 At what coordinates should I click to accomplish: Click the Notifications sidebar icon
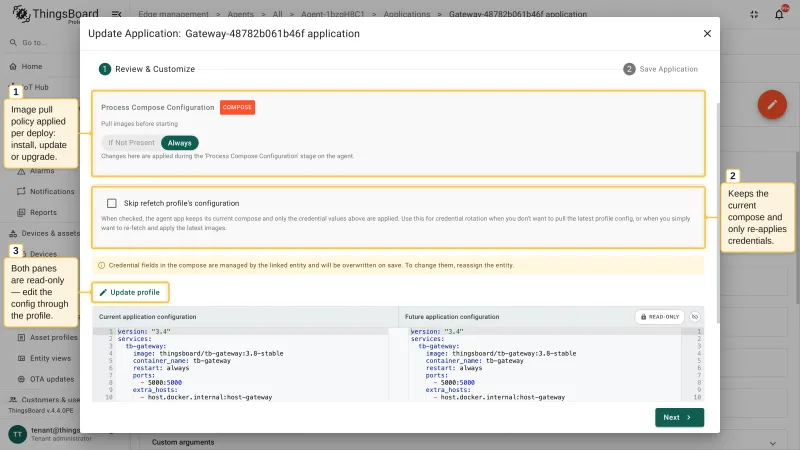(21, 191)
